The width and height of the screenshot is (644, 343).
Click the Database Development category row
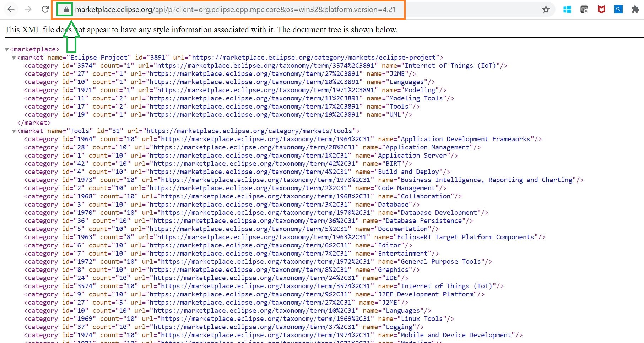point(256,213)
